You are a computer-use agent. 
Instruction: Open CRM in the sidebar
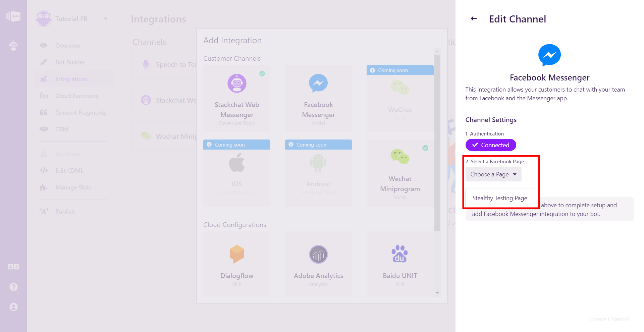74,129
